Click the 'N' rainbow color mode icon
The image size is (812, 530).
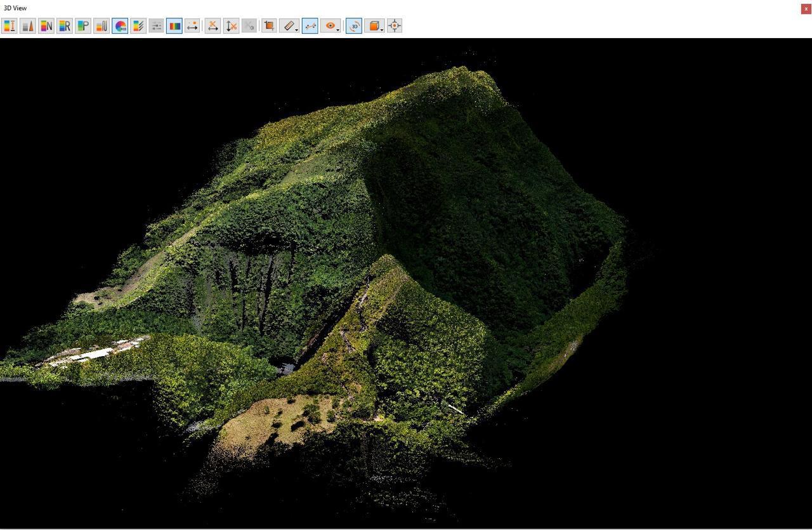tap(46, 26)
